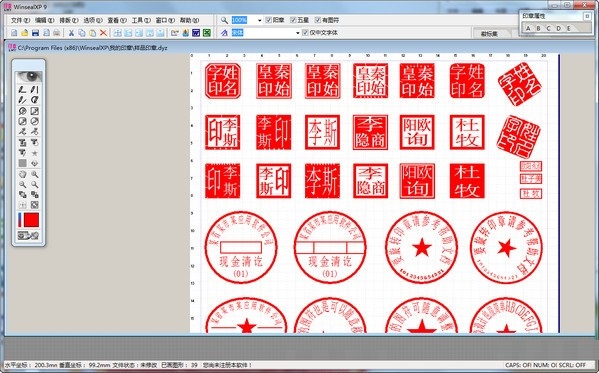Collapse the 印章属性 panel button
This screenshot has height=373, width=599.
(x=587, y=16)
